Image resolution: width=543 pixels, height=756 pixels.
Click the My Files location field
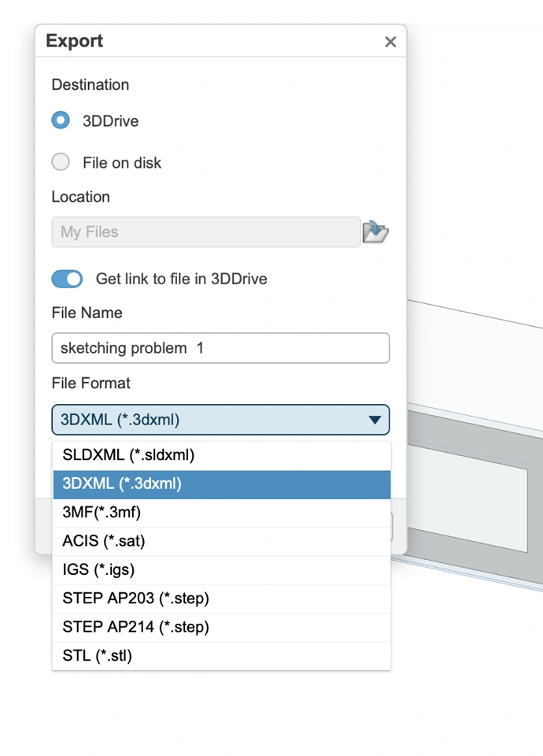pyautogui.click(x=206, y=232)
